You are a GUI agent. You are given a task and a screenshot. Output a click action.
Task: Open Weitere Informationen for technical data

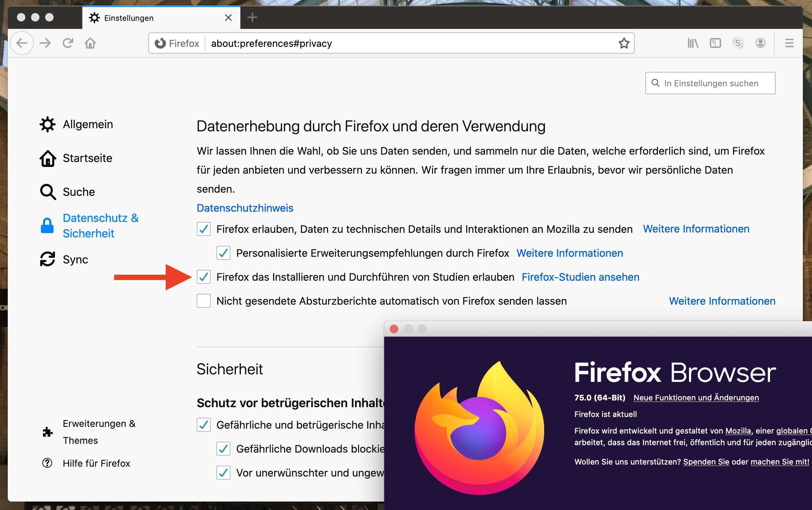pyautogui.click(x=696, y=229)
